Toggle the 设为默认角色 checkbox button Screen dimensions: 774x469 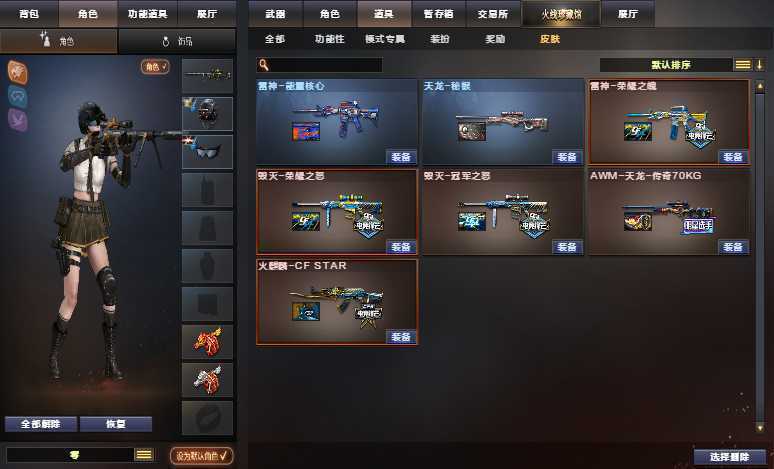[x=201, y=455]
